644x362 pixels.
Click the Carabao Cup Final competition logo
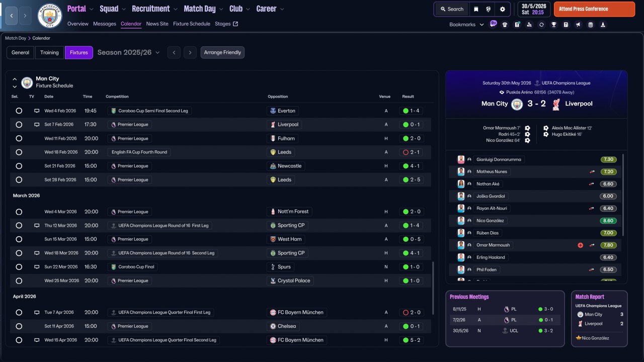(114, 267)
